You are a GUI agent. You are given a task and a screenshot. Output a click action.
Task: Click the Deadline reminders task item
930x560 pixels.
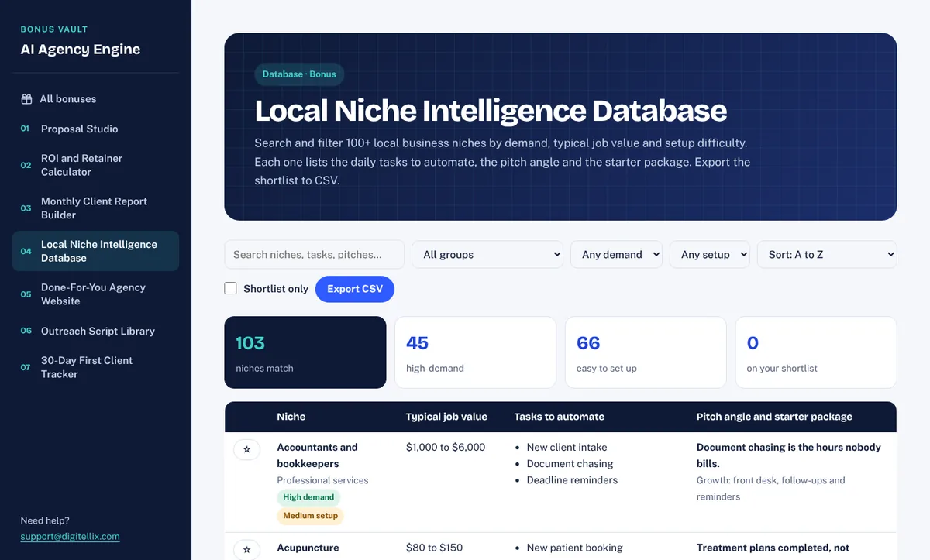[x=572, y=479]
